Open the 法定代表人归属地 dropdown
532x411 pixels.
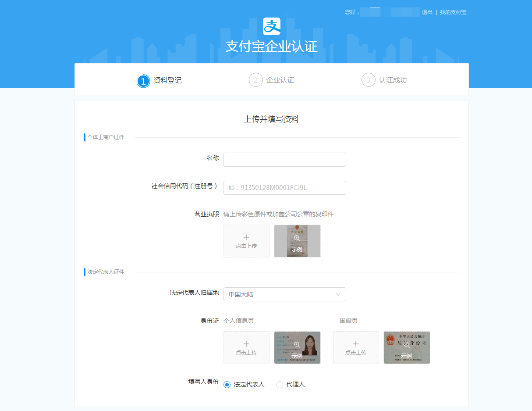tap(284, 294)
